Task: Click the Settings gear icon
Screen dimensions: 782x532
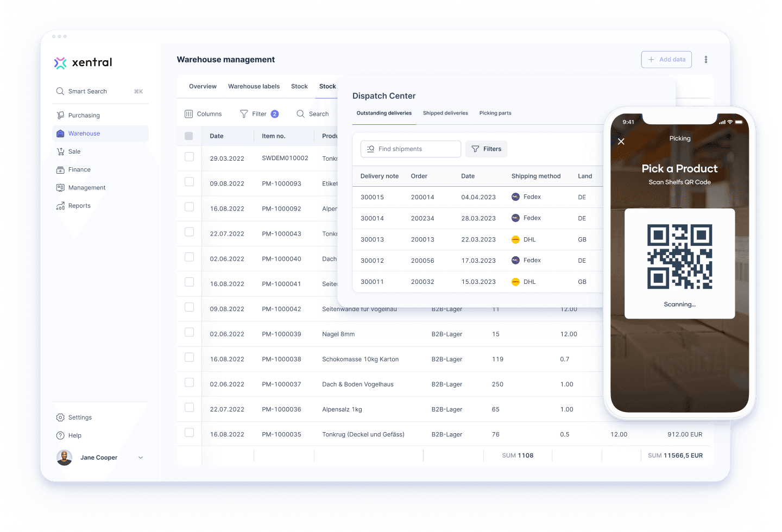Action: click(60, 417)
